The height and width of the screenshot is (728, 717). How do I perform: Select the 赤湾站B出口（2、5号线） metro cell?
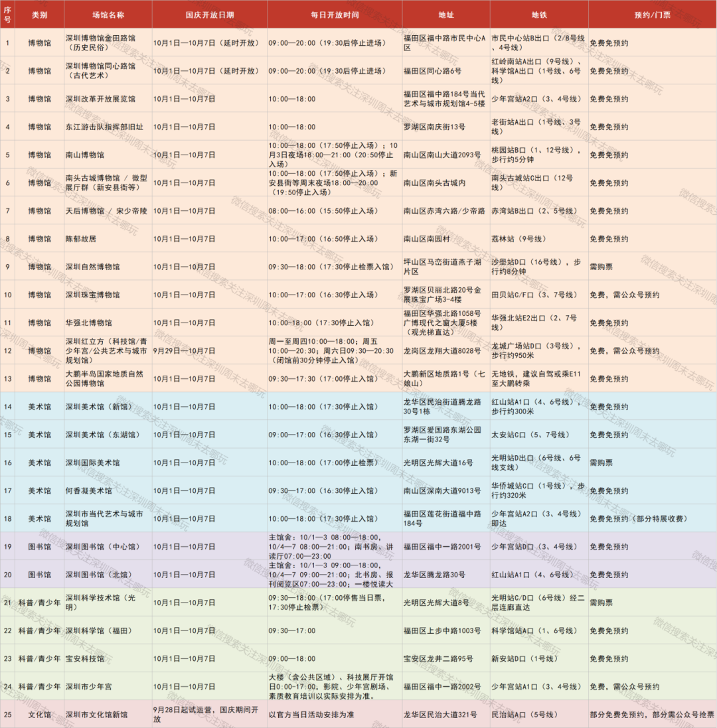[539, 211]
